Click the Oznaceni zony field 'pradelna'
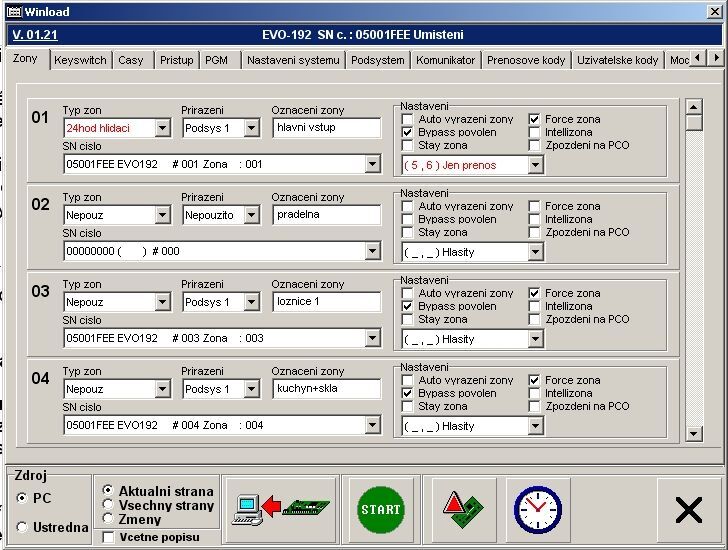Viewport: 728px width, 550px height. 326,215
